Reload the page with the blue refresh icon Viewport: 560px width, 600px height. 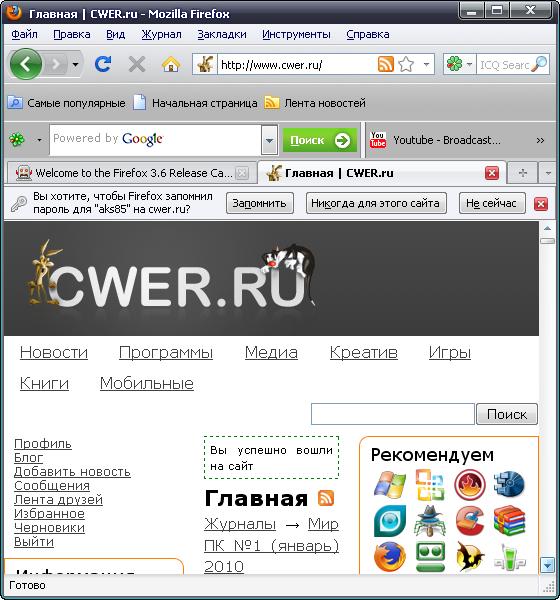(103, 64)
